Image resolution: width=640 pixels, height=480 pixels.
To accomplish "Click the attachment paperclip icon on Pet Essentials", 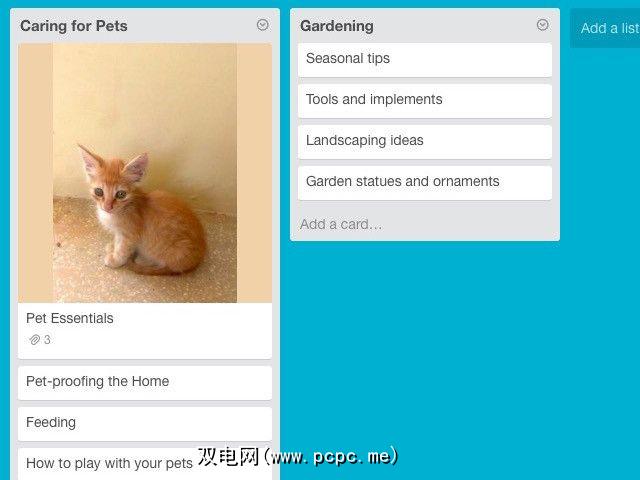I will [x=34, y=340].
